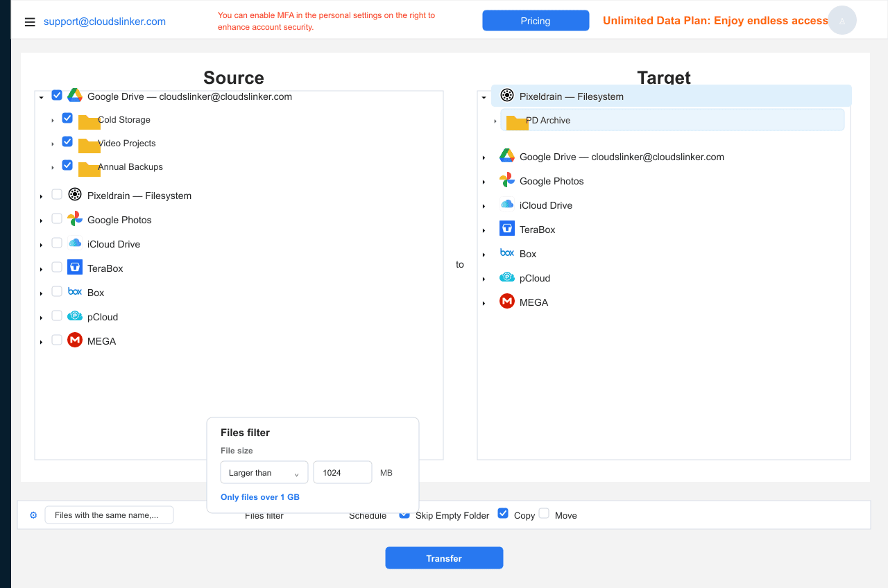This screenshot has width=888, height=588.
Task: Click the Box icon in Target
Action: coord(507,253)
